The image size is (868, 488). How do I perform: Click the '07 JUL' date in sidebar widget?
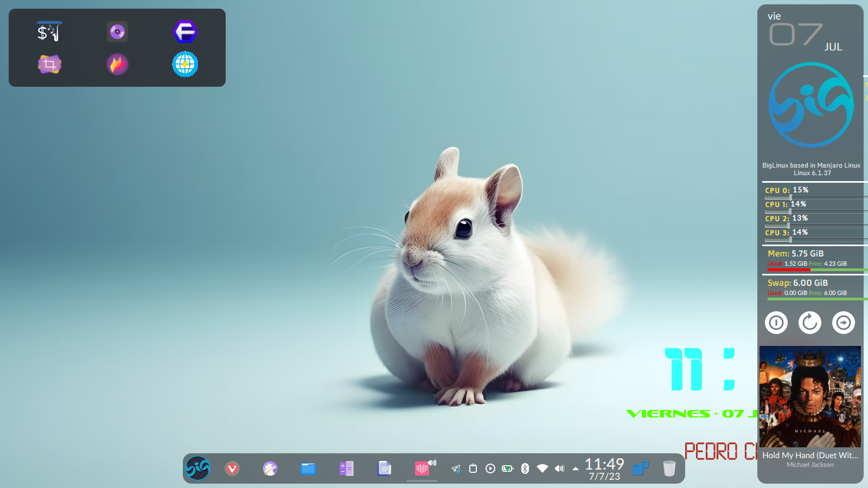coord(806,37)
